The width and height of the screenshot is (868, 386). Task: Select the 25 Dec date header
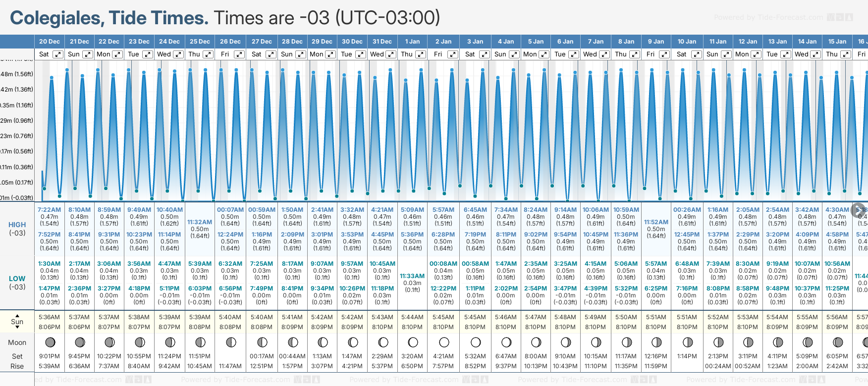coord(200,42)
